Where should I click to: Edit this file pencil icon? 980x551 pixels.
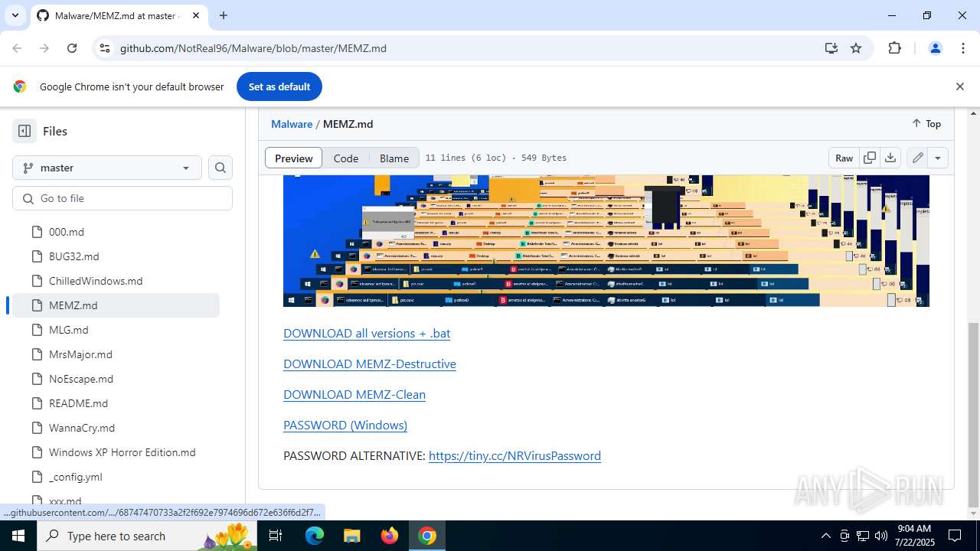pos(917,158)
